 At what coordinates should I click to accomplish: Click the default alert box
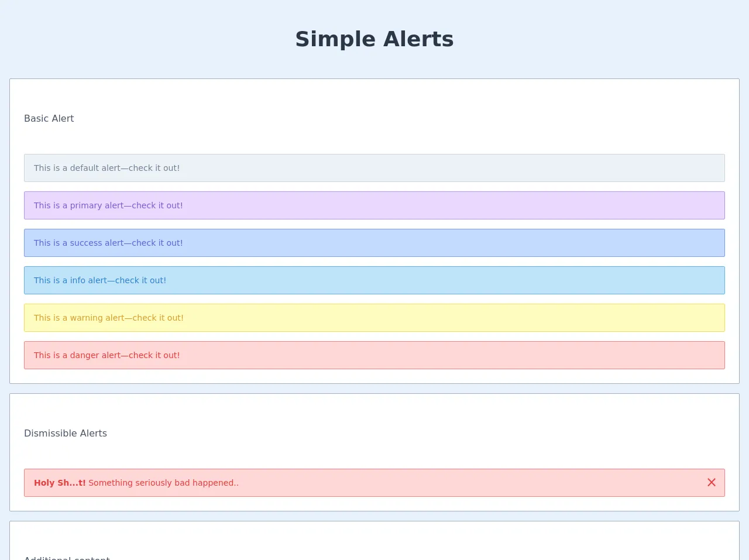[x=374, y=168]
